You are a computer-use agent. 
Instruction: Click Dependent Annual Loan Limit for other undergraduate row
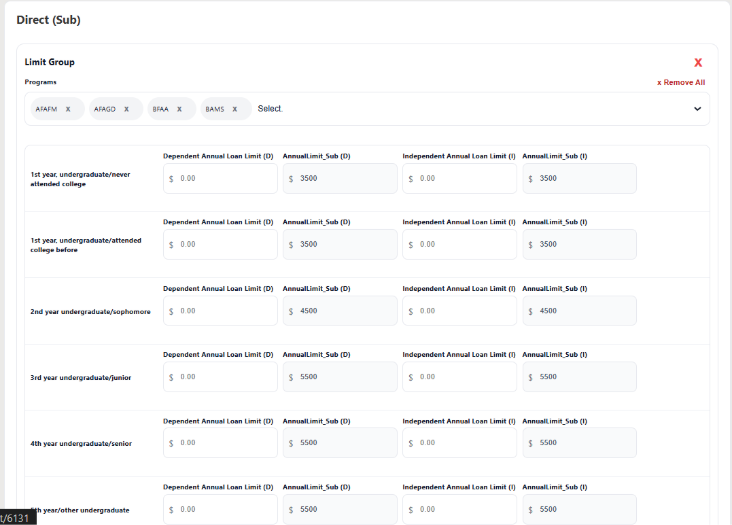click(x=220, y=509)
